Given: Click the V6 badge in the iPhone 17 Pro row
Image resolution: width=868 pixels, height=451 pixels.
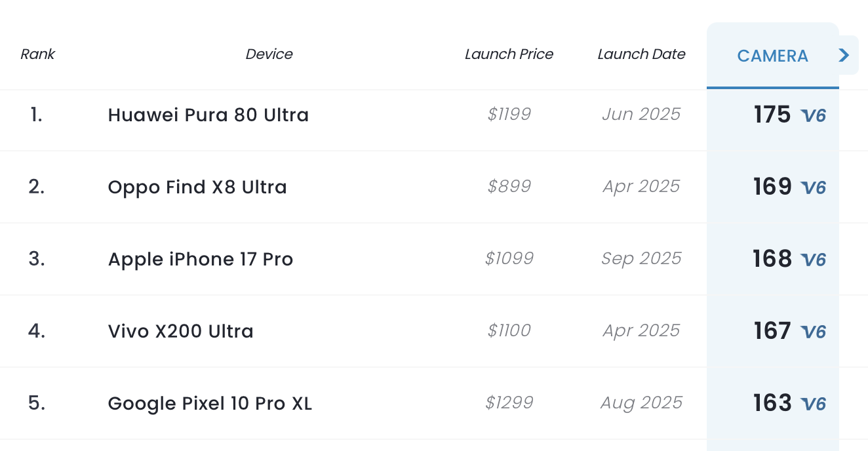Looking at the screenshot, I should pyautogui.click(x=814, y=260).
